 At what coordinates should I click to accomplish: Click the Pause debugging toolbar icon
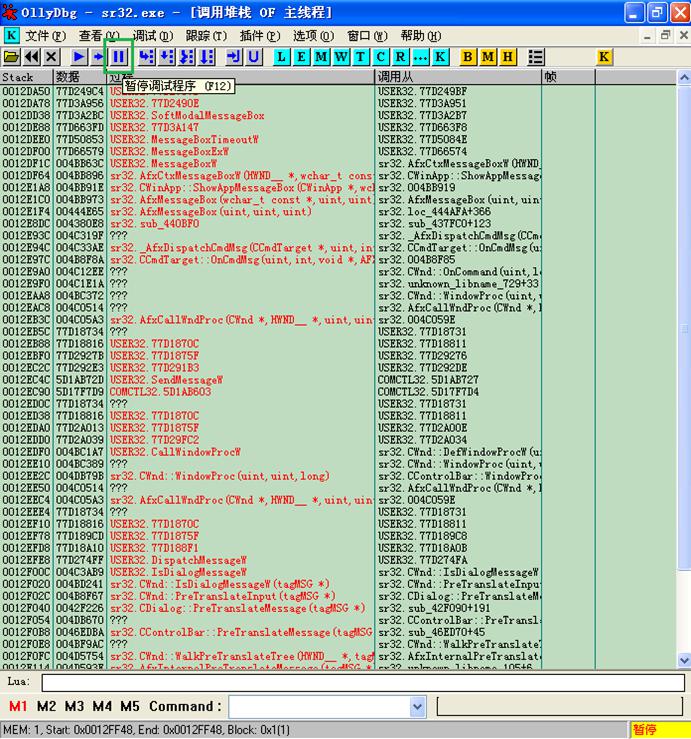tap(118, 57)
